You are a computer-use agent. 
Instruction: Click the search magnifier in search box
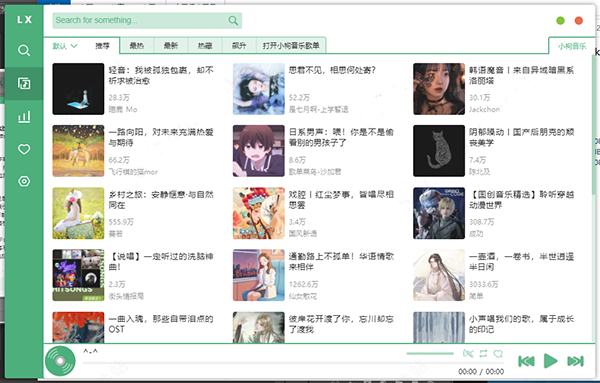[x=233, y=20]
